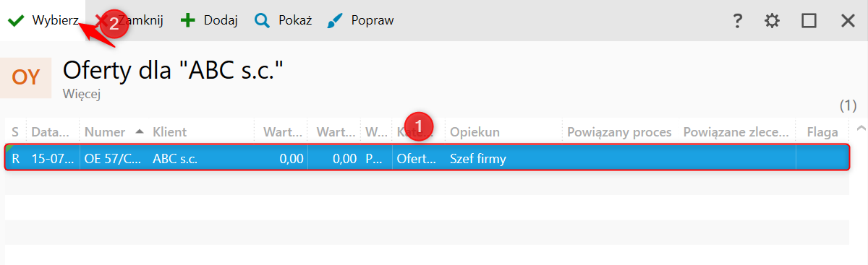Image resolution: width=868 pixels, height=265 pixels.
Task: Select the offer row OE 57 for ABC s.c.
Action: pos(427,159)
